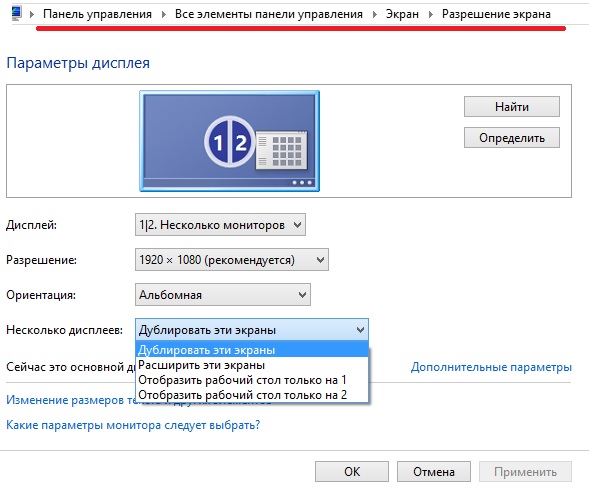Navigate to Экран breadcrumb
The height and width of the screenshot is (495, 589).
[402, 14]
